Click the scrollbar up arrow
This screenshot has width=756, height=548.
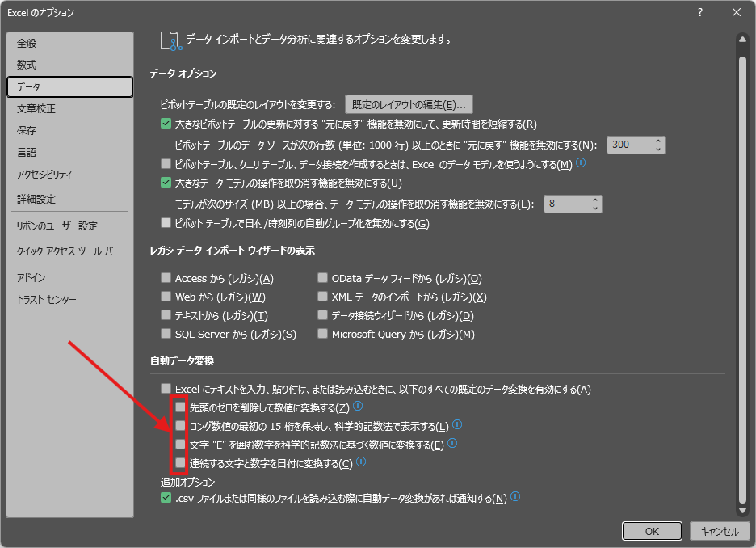pyautogui.click(x=742, y=40)
